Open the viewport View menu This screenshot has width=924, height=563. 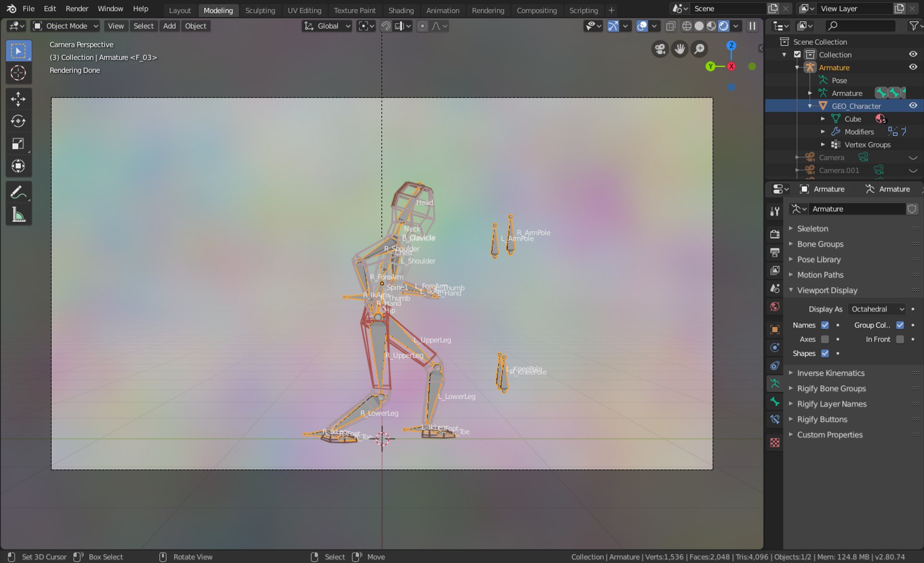click(116, 26)
